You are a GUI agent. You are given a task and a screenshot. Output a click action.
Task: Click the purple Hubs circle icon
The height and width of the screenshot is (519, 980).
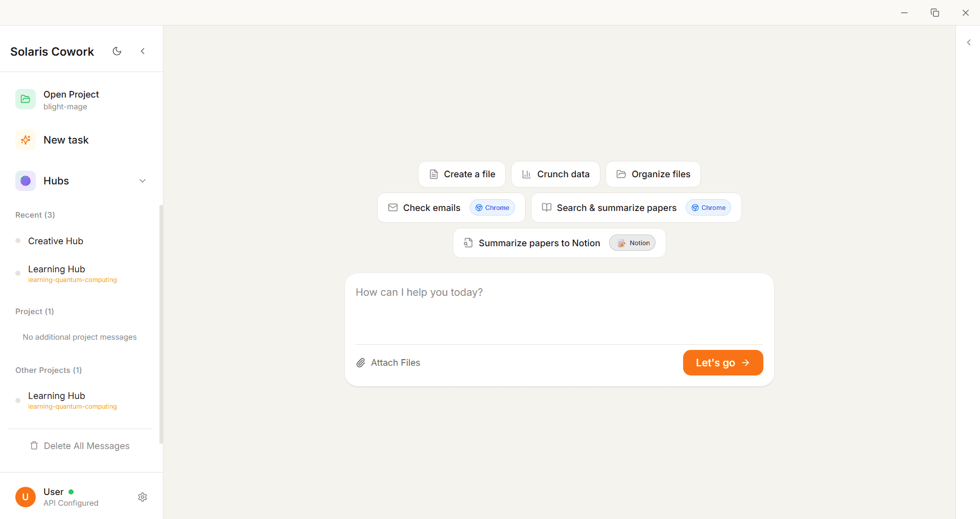(x=26, y=181)
